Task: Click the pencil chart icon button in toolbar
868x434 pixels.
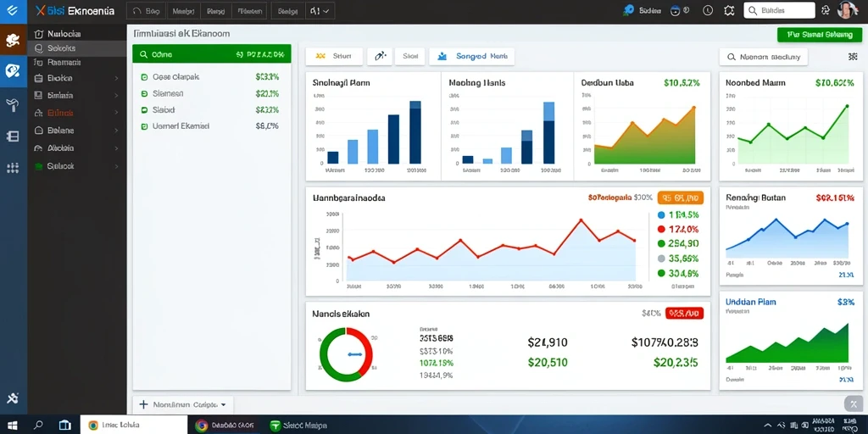Action: (380, 56)
